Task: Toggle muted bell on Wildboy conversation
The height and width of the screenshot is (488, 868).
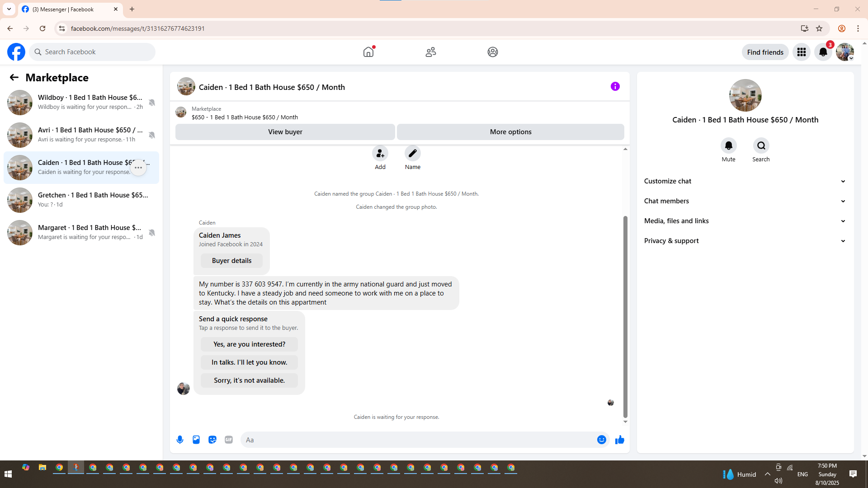Action: [x=152, y=103]
